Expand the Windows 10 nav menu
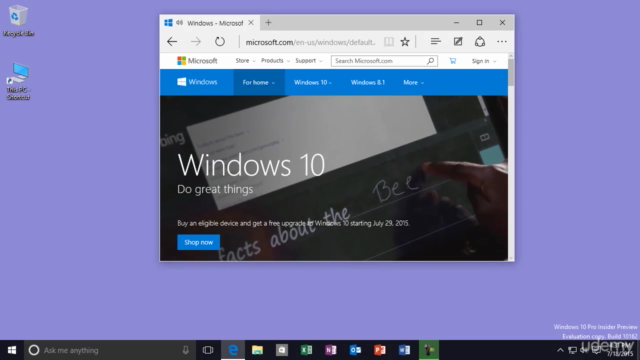This screenshot has width=640, height=360. pyautogui.click(x=313, y=82)
